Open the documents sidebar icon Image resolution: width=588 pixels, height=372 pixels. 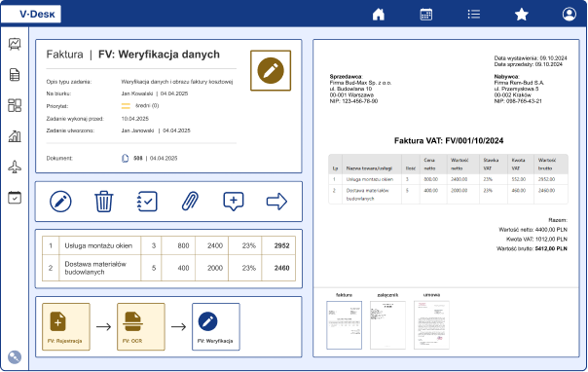coord(15,75)
